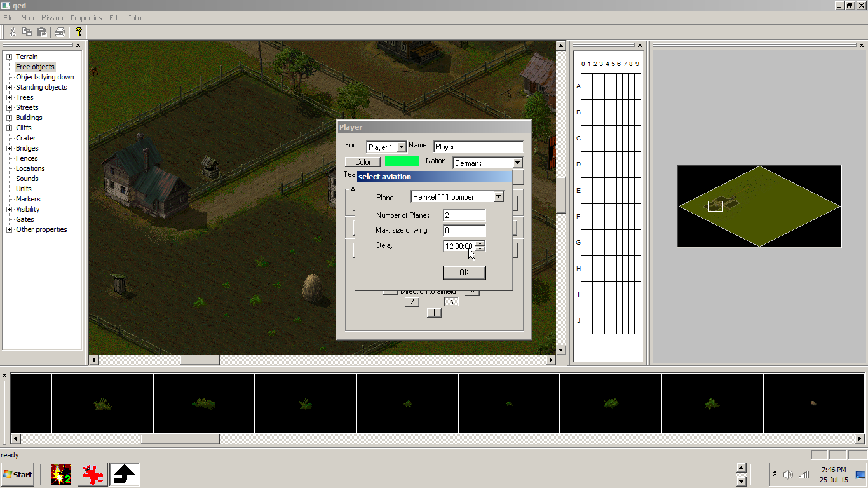This screenshot has width=868, height=488.
Task: Click the black arrow taskbar icon
Action: [x=125, y=475]
